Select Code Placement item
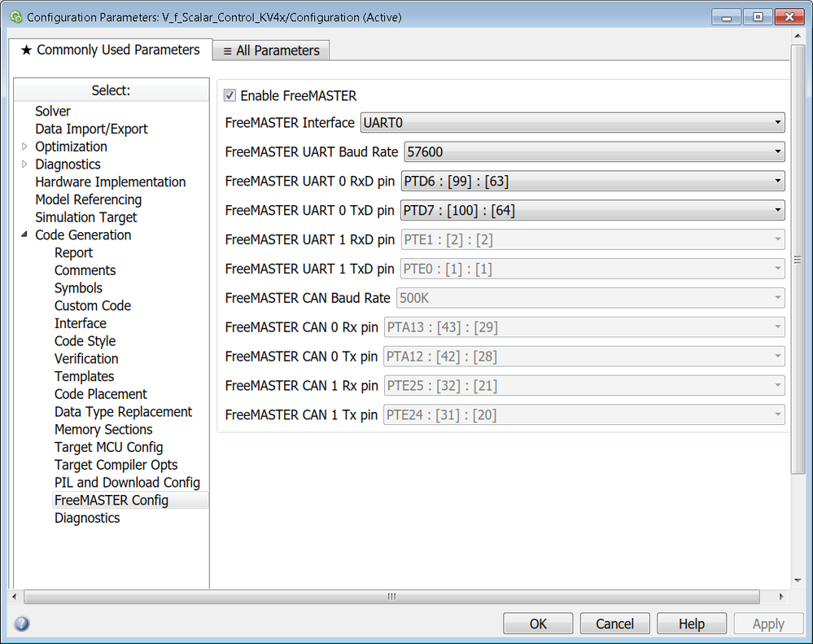The width and height of the screenshot is (813, 644). click(x=101, y=394)
